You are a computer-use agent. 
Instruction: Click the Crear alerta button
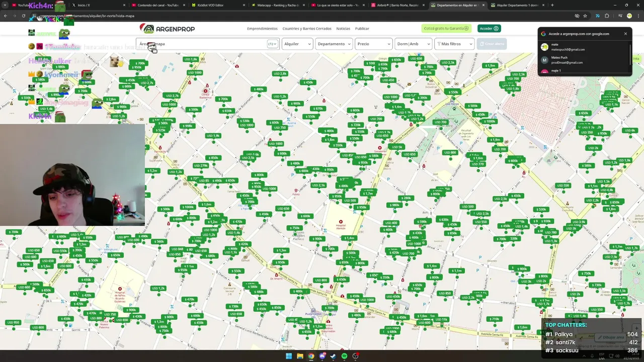492,44
